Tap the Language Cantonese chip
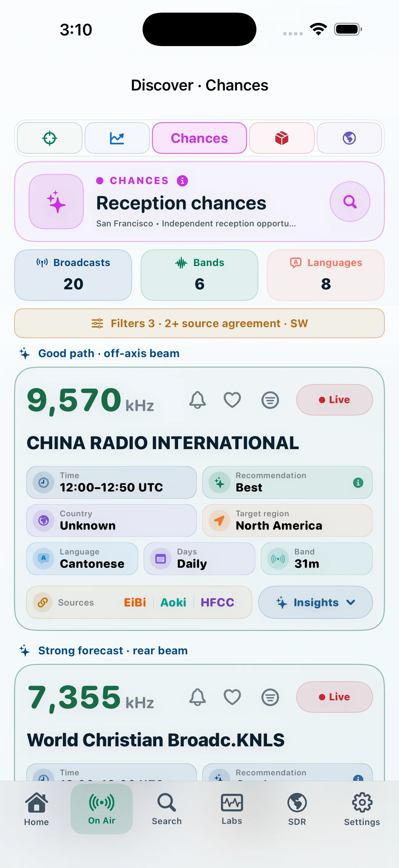 (82, 559)
